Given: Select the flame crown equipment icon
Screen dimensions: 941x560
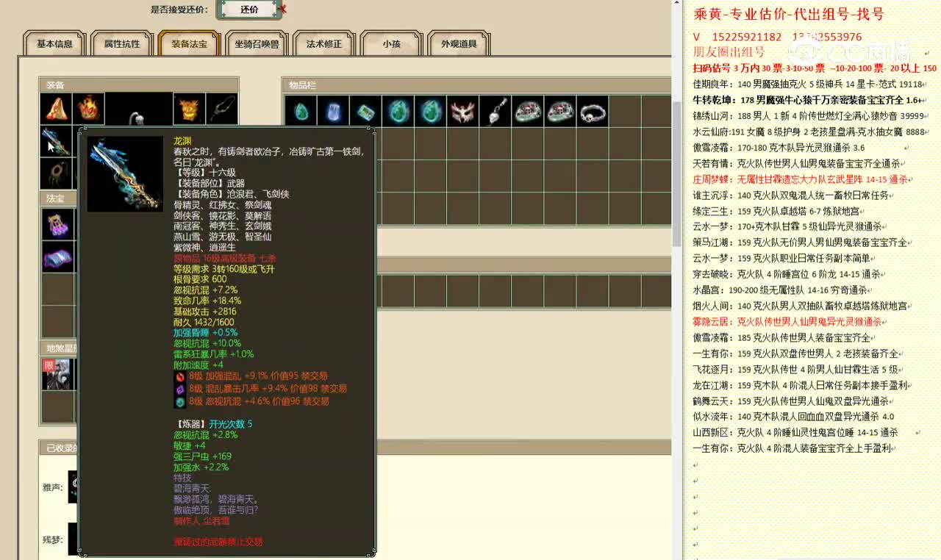Looking at the screenshot, I should [88, 109].
